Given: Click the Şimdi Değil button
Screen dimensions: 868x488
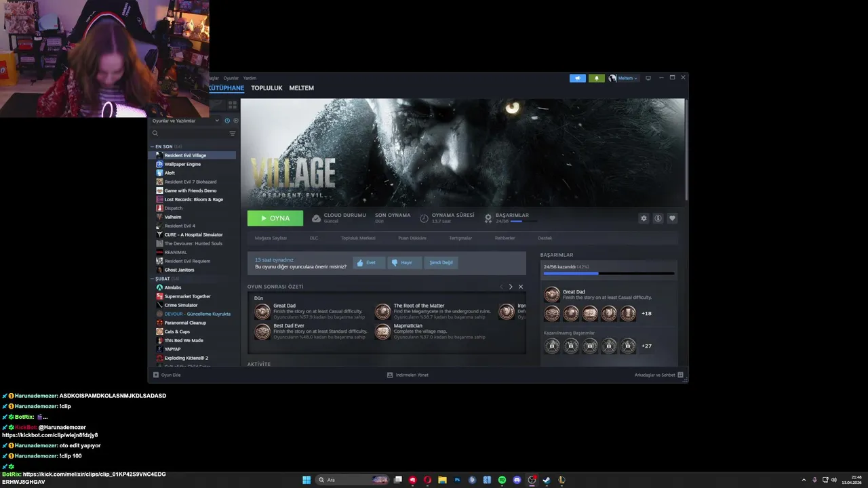Looking at the screenshot, I should (x=441, y=262).
